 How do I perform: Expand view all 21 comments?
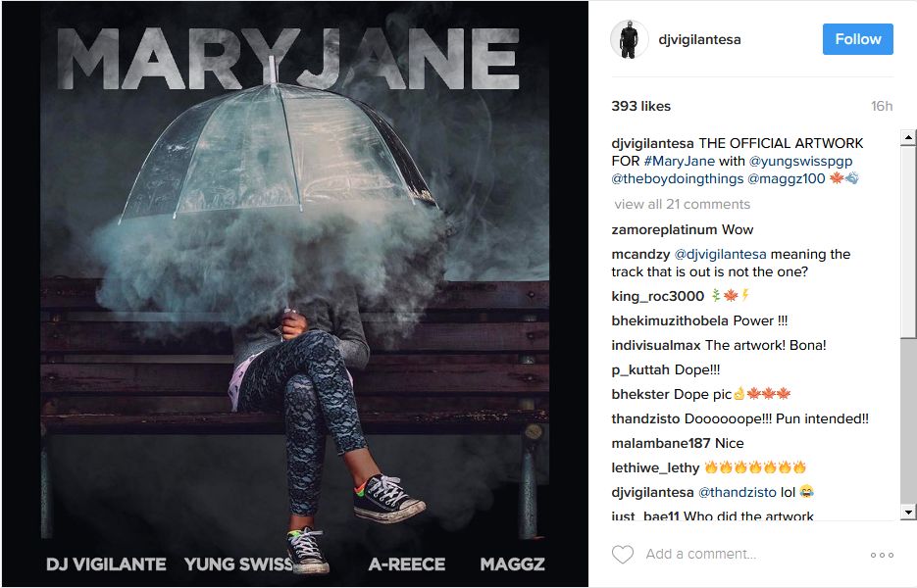682,204
